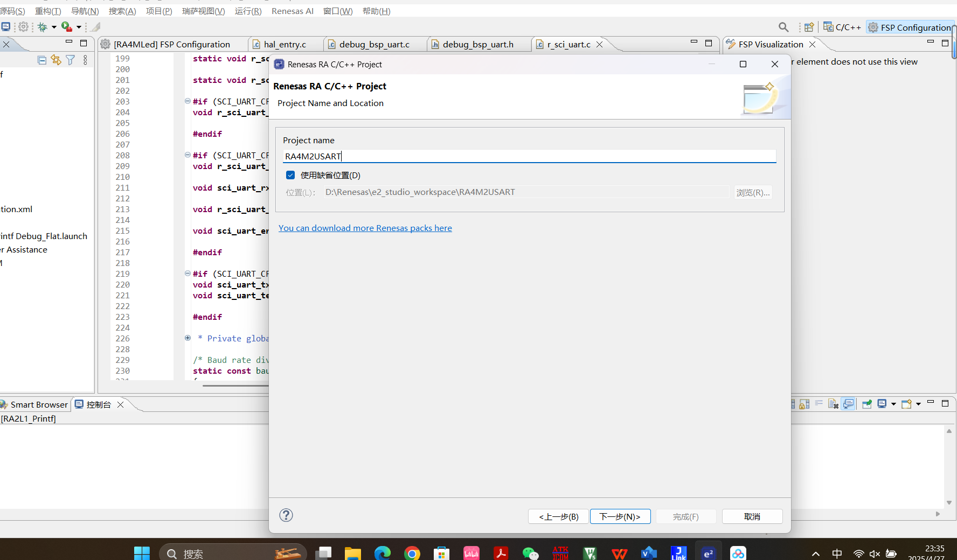This screenshot has width=957, height=560.
Task: Expand the folded comment at line 226
Action: pos(188,338)
